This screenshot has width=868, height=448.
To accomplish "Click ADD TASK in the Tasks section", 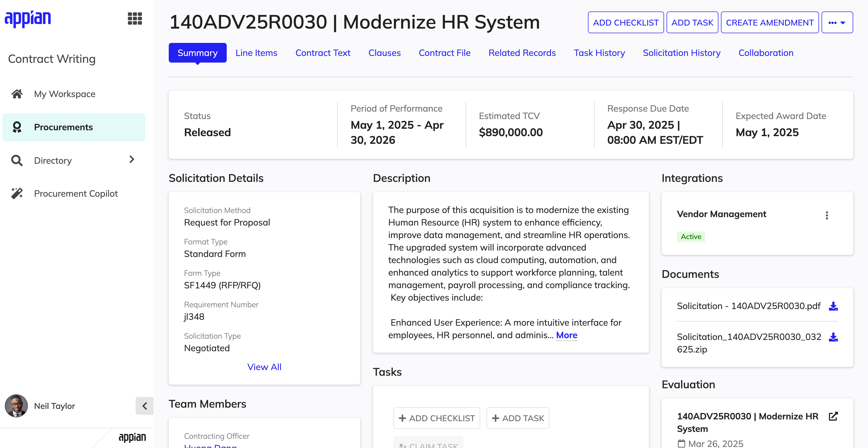I will click(518, 418).
